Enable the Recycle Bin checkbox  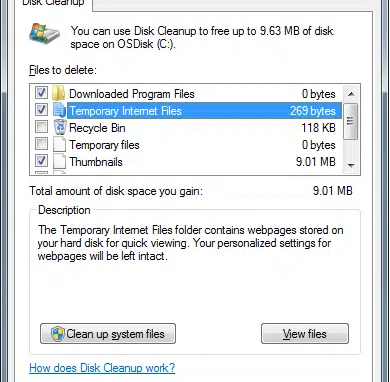41,127
